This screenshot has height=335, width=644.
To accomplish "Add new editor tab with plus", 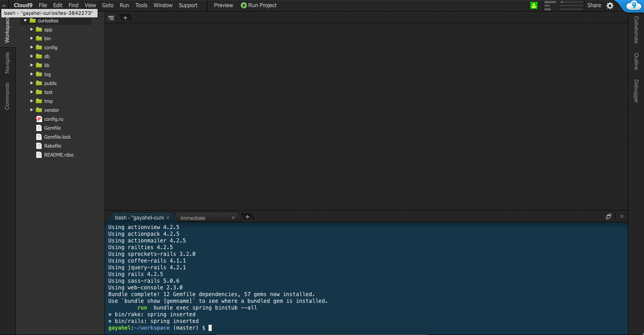I will pos(125,18).
